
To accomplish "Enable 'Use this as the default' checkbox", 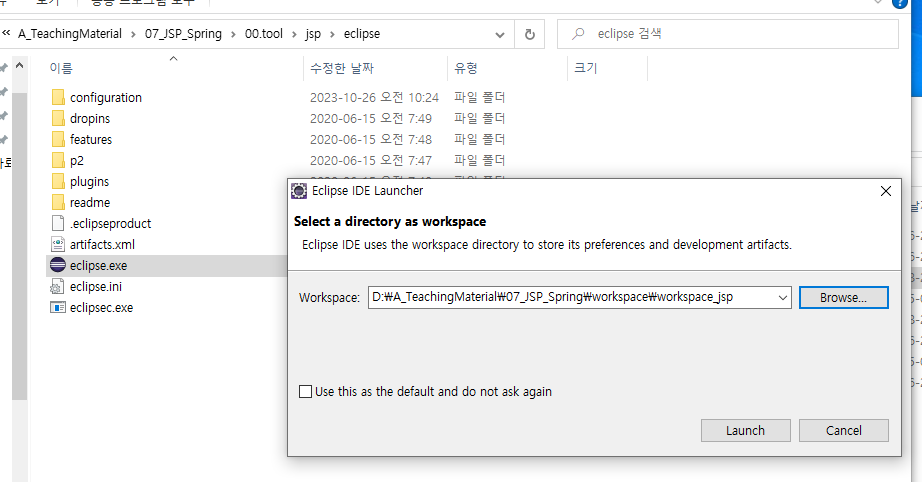I will 306,391.
